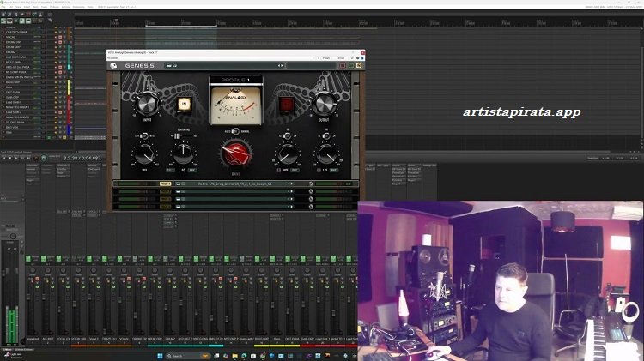Screen dimensions: 644x361
Task: Click the first icon in REAPER main toolbar
Action: point(3,15)
